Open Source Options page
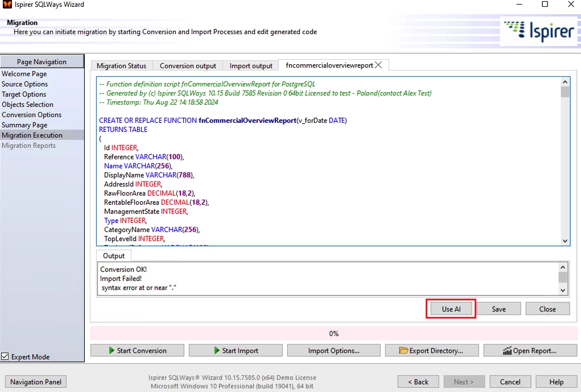The width and height of the screenshot is (581, 392). pos(24,84)
